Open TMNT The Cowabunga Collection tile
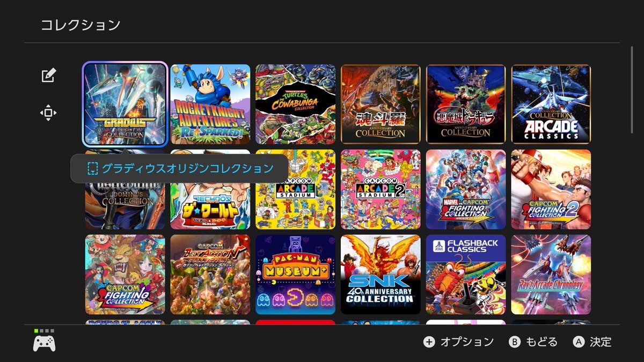The width and height of the screenshot is (644, 362). [x=296, y=104]
